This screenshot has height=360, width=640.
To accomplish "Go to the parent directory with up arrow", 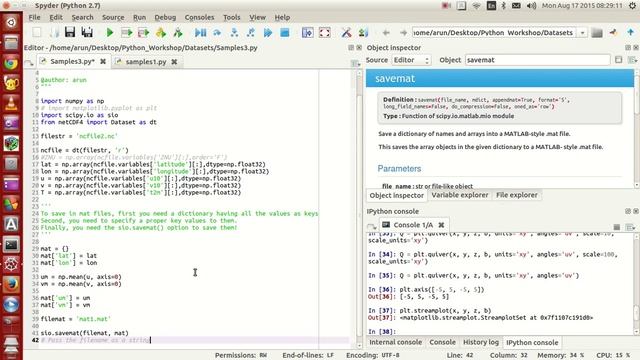I will [630, 32].
